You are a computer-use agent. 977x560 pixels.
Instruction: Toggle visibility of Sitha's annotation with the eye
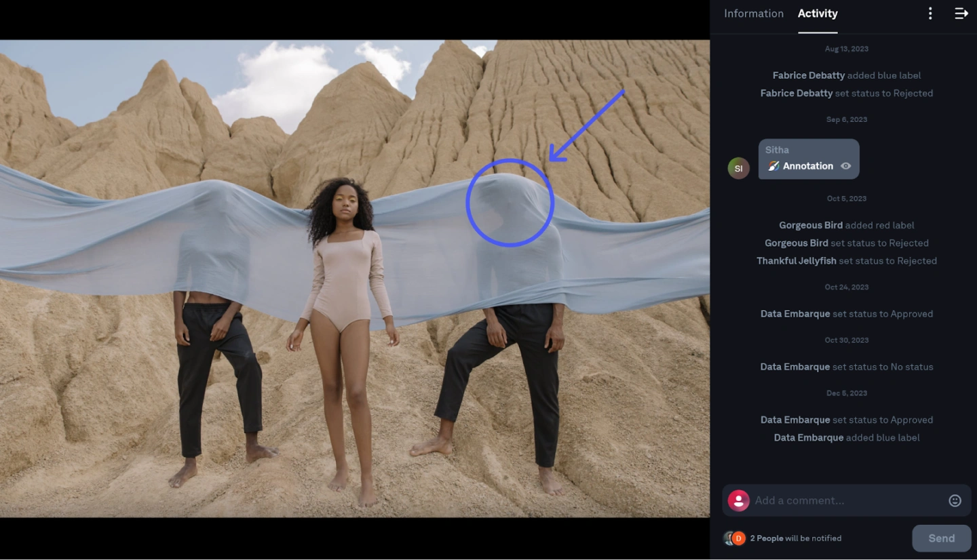click(845, 165)
